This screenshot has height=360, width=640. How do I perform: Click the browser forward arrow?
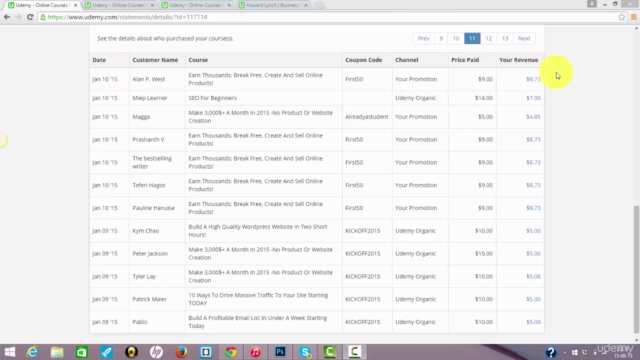coord(18,17)
